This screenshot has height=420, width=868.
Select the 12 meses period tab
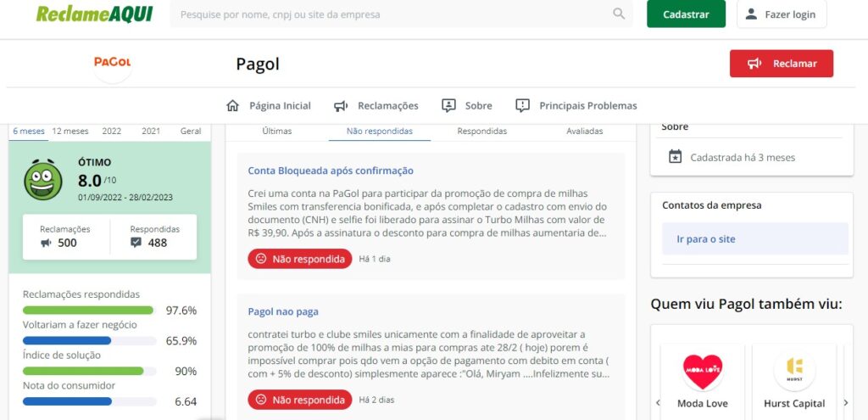click(x=70, y=132)
